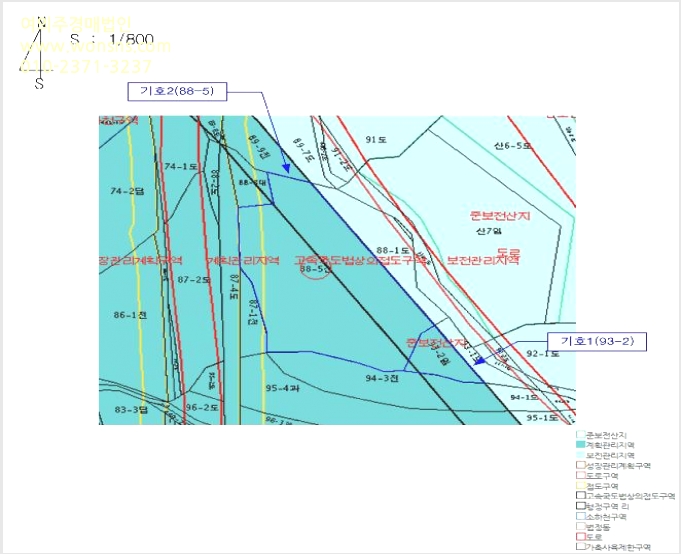Click the 소하천구역 legend box

[581, 517]
